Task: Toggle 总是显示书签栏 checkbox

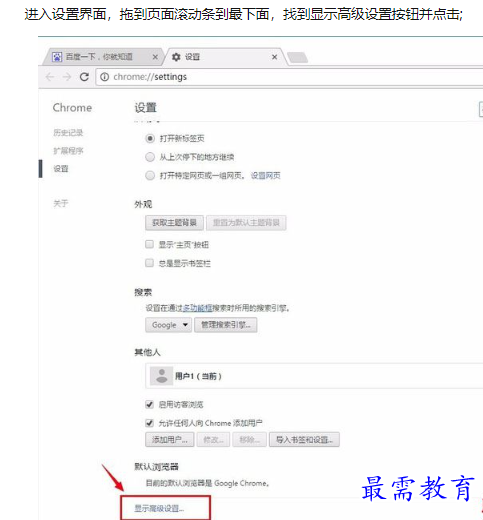Action: [x=149, y=263]
